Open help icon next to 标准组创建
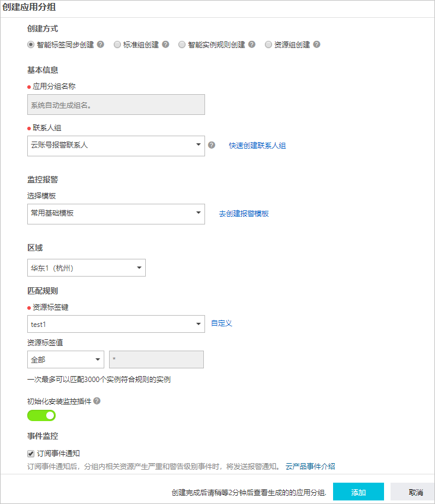 click(166, 44)
